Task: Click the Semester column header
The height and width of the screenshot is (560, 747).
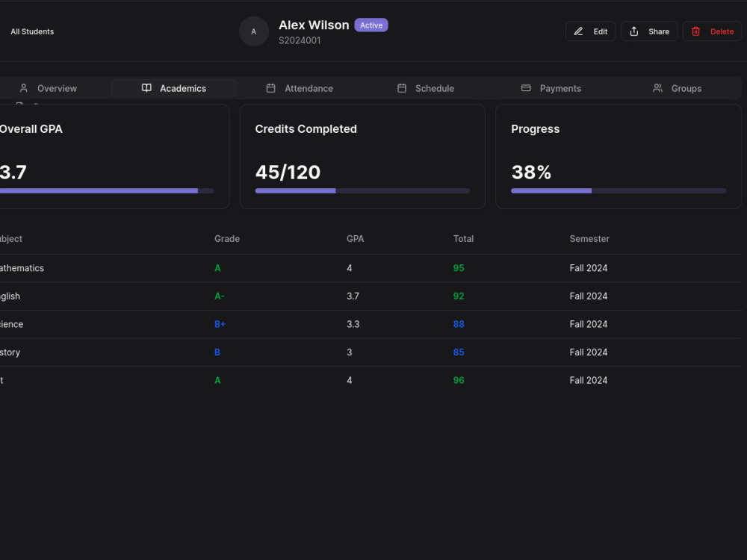Action: point(589,239)
